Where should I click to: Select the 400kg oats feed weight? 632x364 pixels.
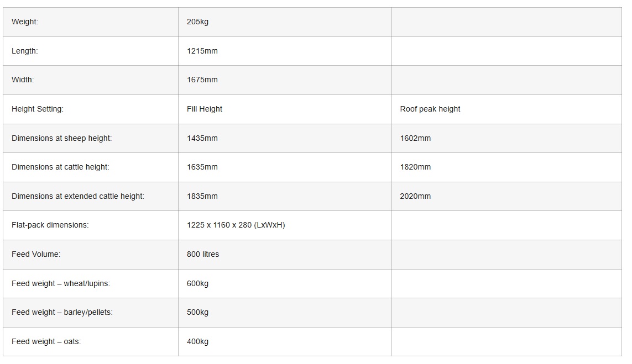(x=197, y=342)
